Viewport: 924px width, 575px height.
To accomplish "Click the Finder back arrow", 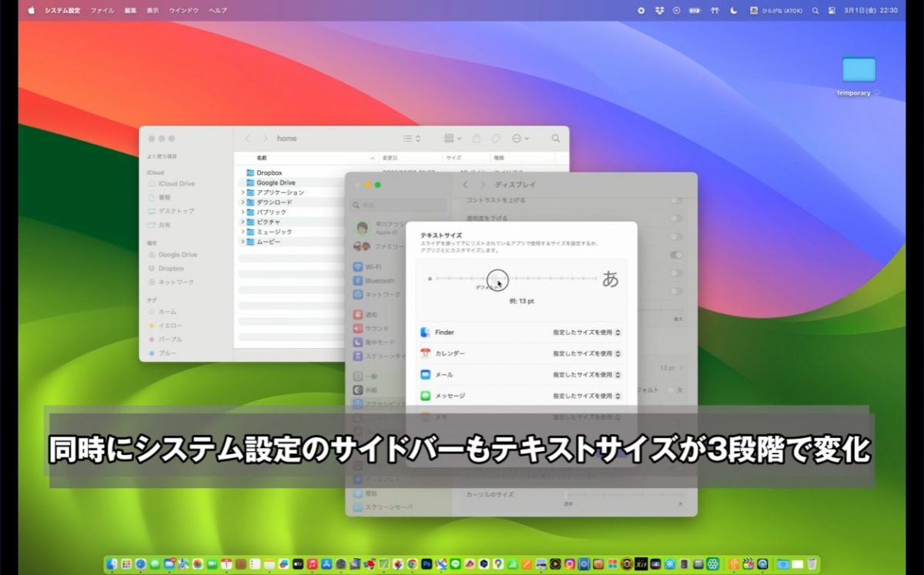I will pos(247,139).
